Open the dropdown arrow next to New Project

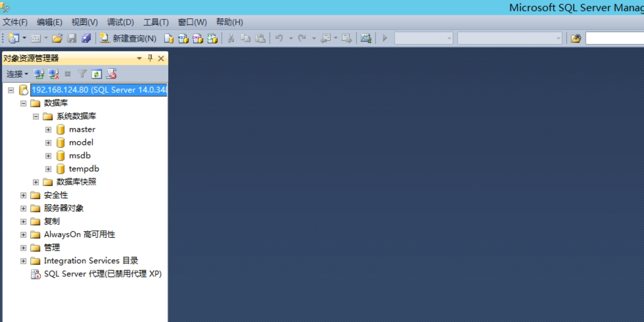point(24,38)
